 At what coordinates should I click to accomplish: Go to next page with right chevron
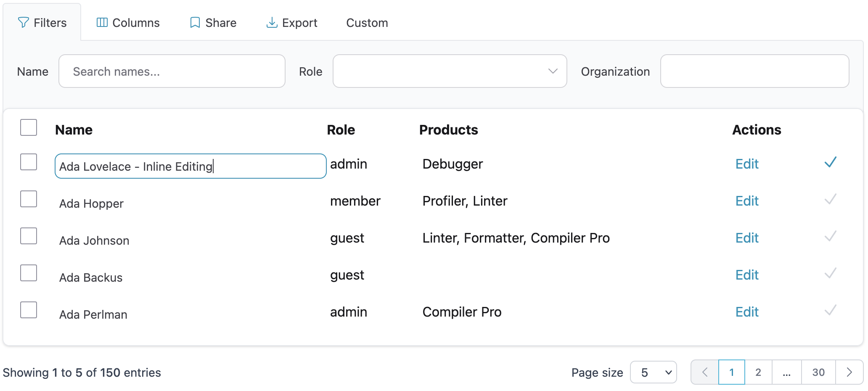pos(849,372)
